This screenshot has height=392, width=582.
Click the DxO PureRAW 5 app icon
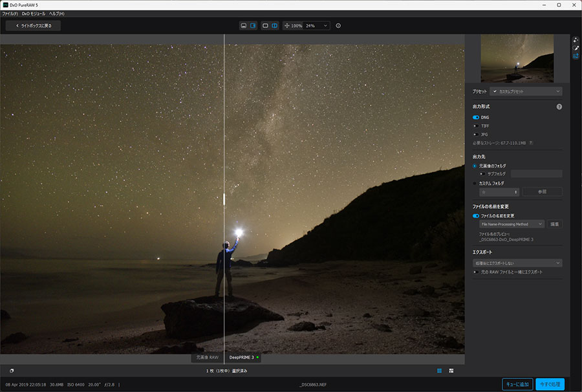5,5
